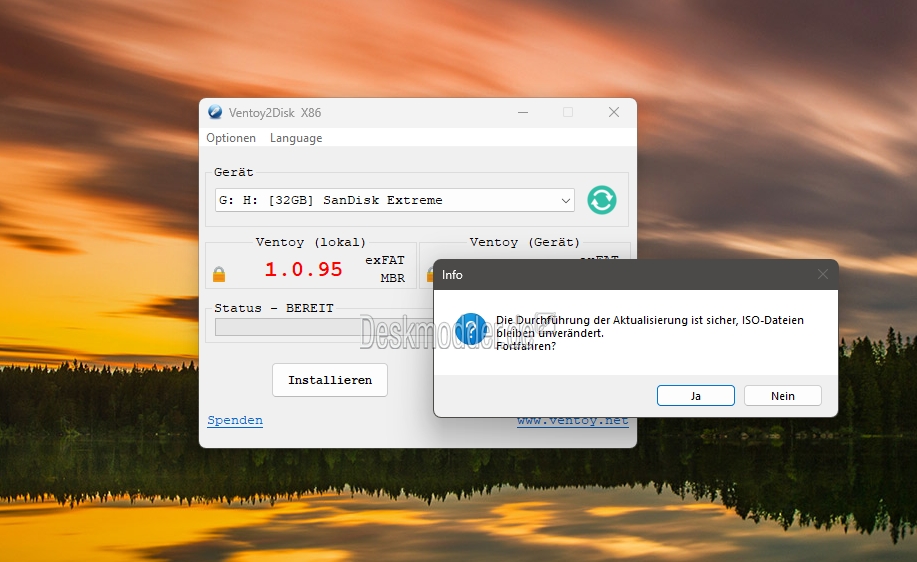Image resolution: width=917 pixels, height=562 pixels.
Task: Click the MBR label under Ventoy (lokal)
Action: pyautogui.click(x=392, y=278)
